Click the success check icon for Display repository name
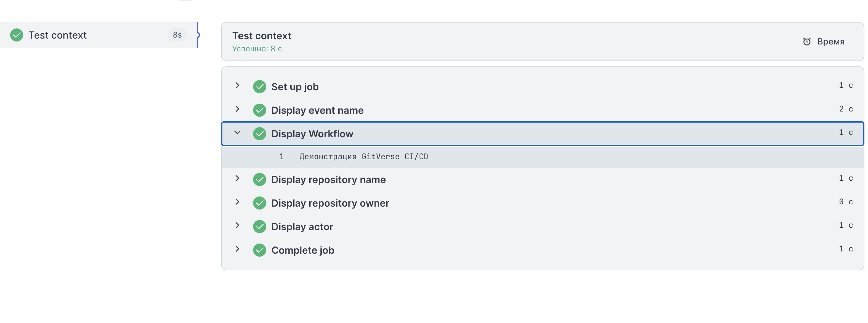Viewport: 868px width, 323px height. (x=260, y=180)
